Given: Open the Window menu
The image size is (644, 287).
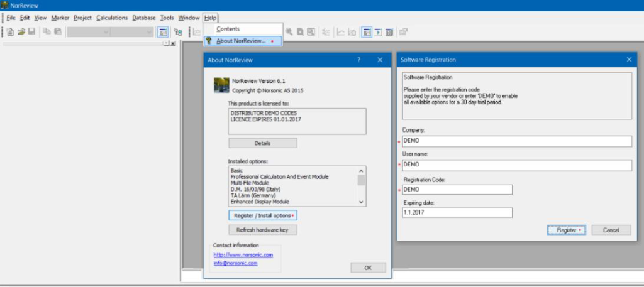Looking at the screenshot, I should coord(189,18).
